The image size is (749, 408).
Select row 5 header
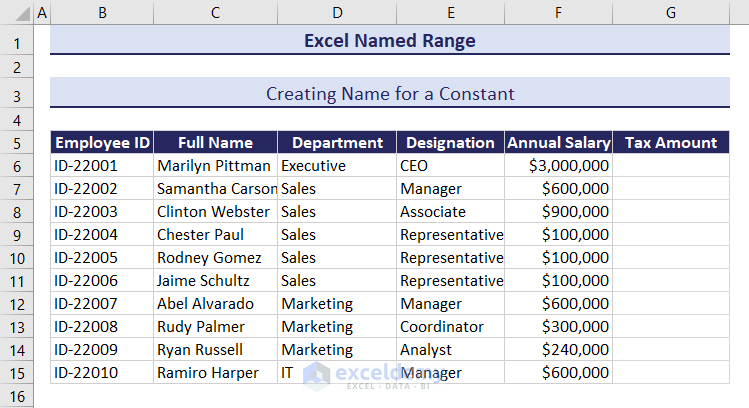click(x=16, y=142)
